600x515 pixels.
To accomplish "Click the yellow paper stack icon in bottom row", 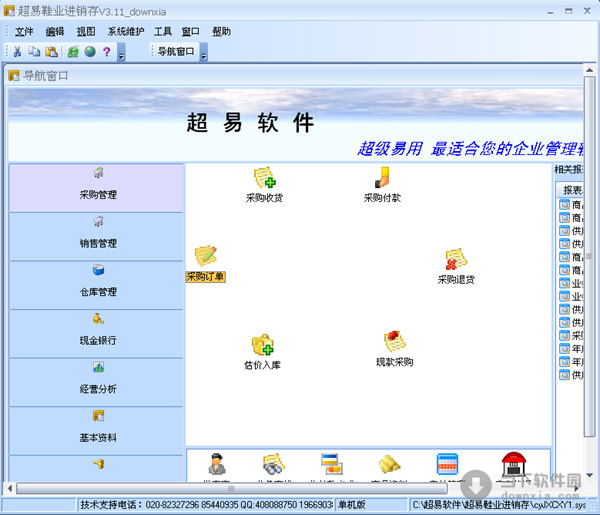I will point(389,464).
